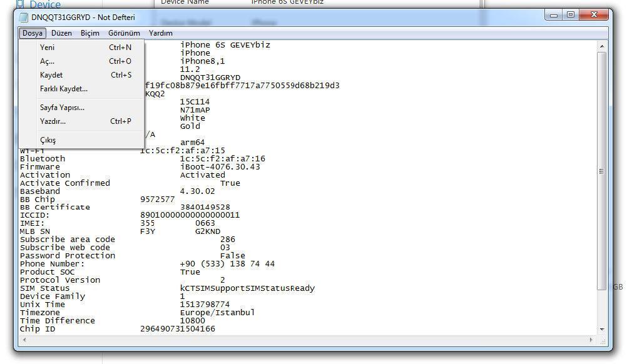Click the 'Device Family' label
This screenshot has width=627, height=364.
53,296
